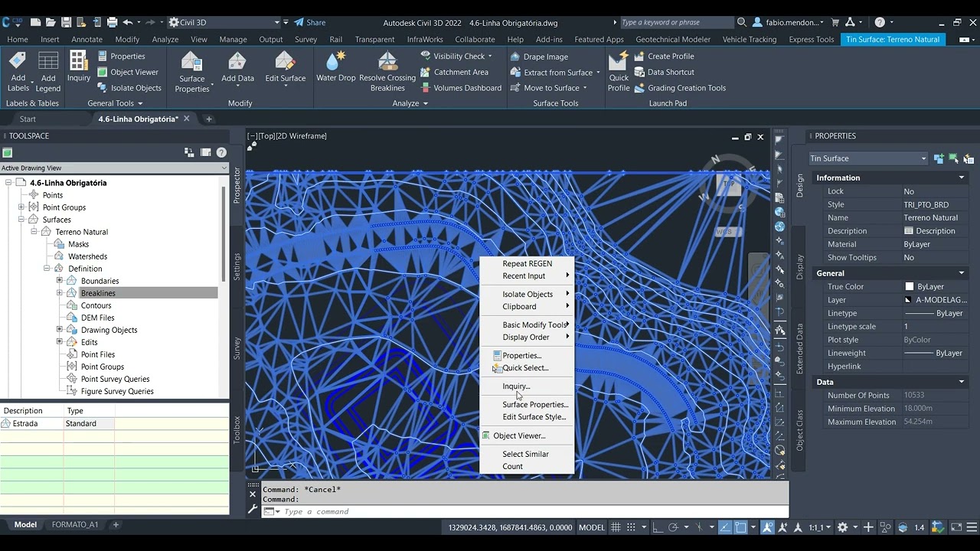This screenshot has height=551, width=980.
Task: Choose Surface Properties... in context menu
Action: [535, 405]
